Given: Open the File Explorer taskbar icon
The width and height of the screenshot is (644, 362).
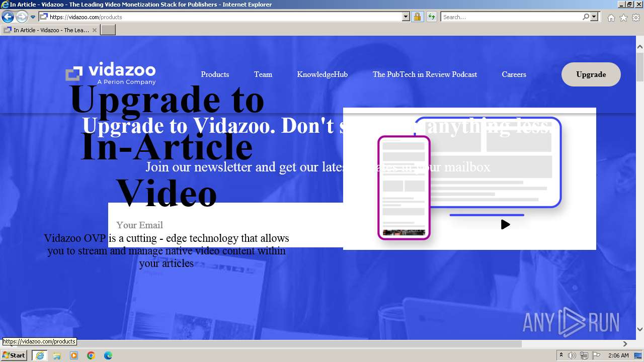Looking at the screenshot, I should [57, 355].
